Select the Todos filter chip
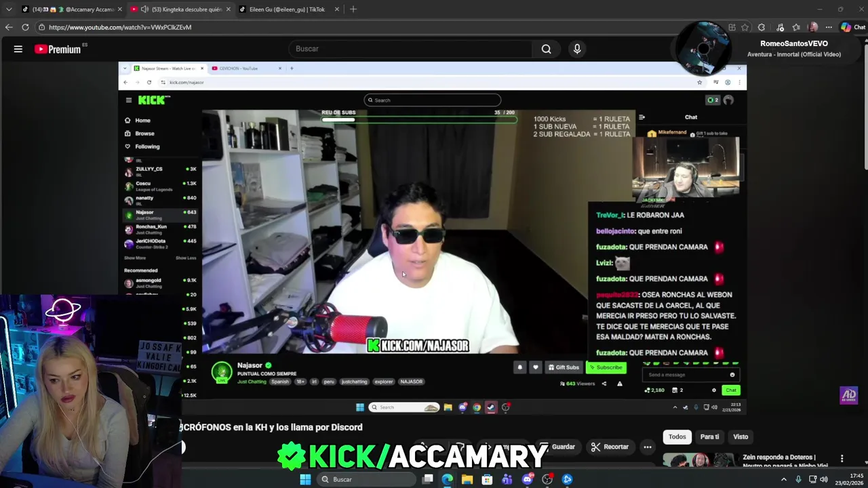Screen dimensions: 868x488 click(677, 436)
